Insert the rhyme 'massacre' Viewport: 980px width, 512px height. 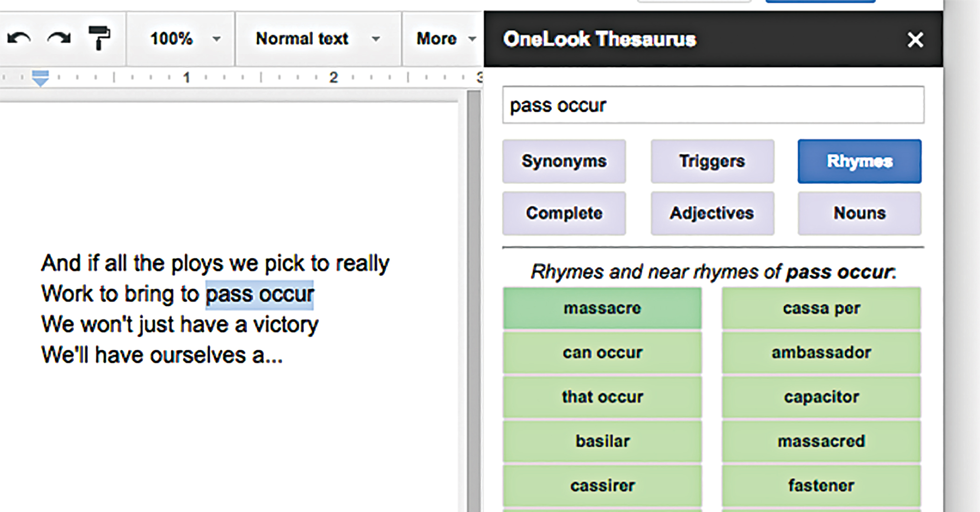(602, 309)
